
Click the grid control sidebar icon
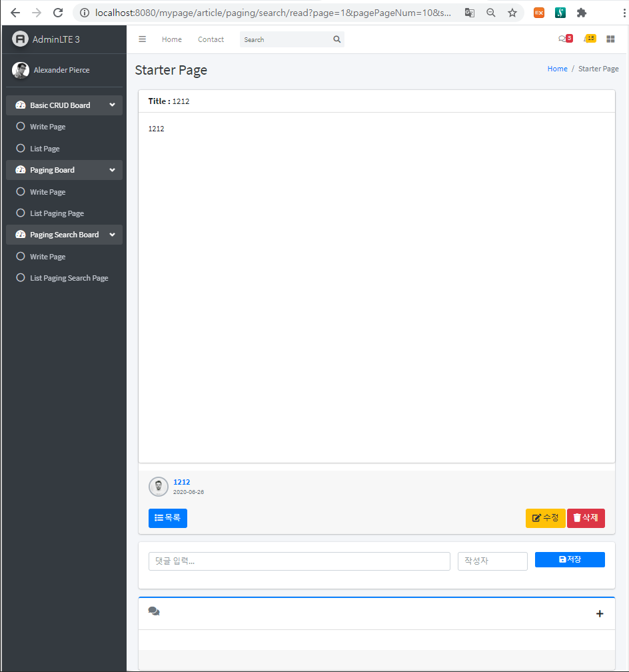point(610,39)
